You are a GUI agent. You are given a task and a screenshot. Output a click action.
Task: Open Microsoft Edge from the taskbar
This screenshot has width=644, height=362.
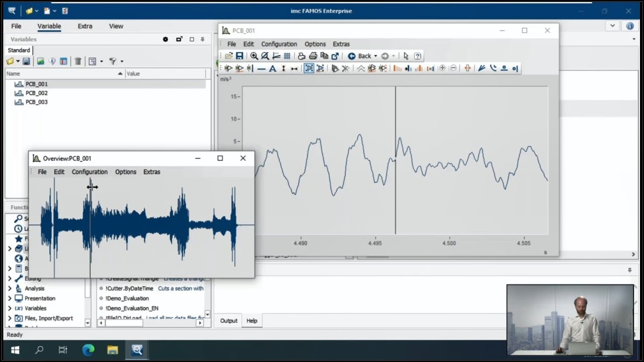[88, 350]
